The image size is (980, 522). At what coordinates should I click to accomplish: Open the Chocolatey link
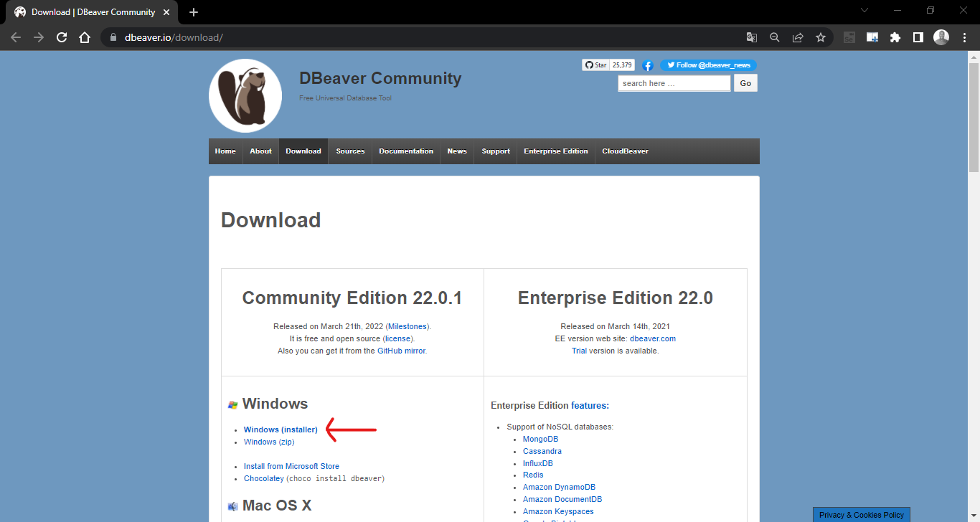(x=264, y=478)
